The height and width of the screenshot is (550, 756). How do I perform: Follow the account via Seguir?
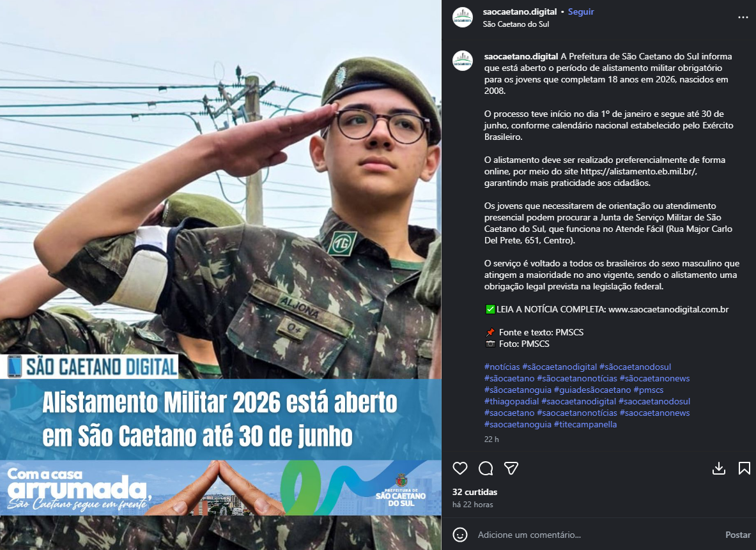(580, 11)
